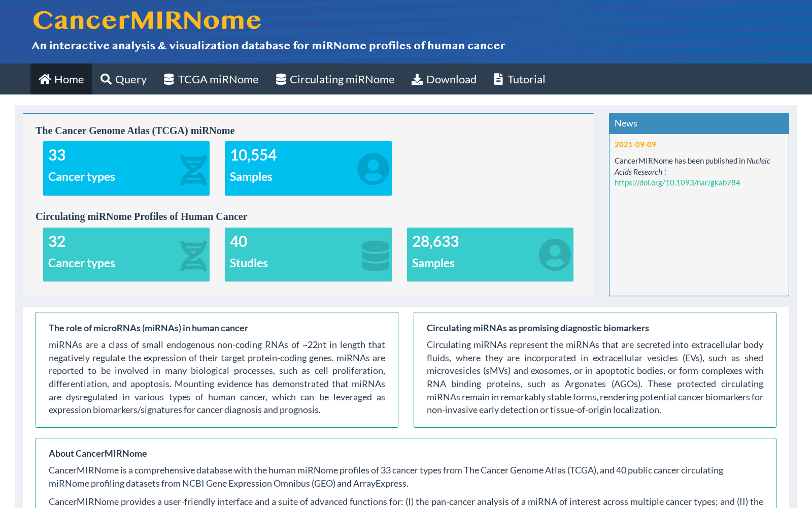Select the 40 Studies card
Screen dimensions: 812x508
pyautogui.click(x=308, y=255)
